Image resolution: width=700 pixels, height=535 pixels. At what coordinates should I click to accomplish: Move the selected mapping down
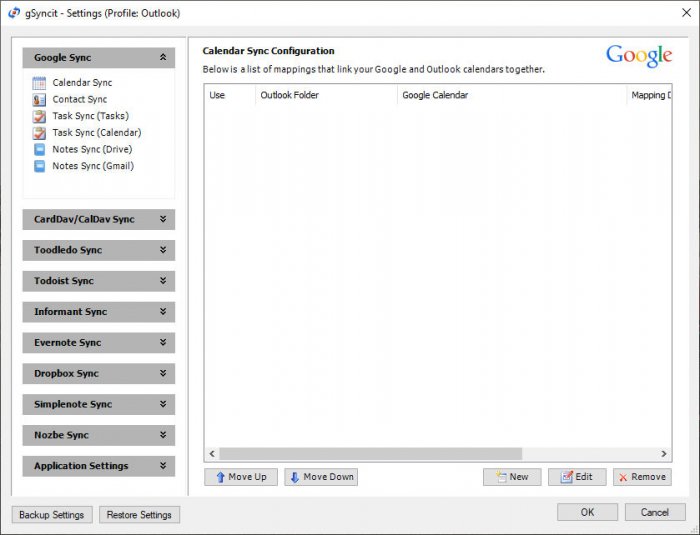click(321, 477)
